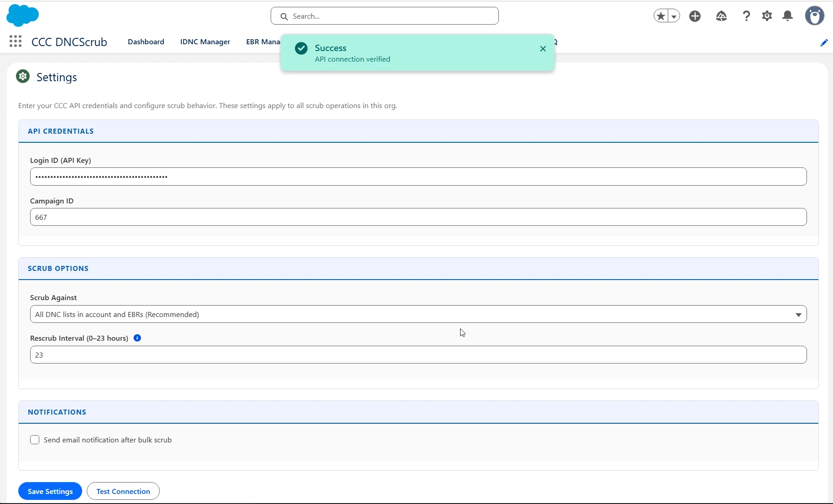Close the Success toast notification

(x=543, y=49)
